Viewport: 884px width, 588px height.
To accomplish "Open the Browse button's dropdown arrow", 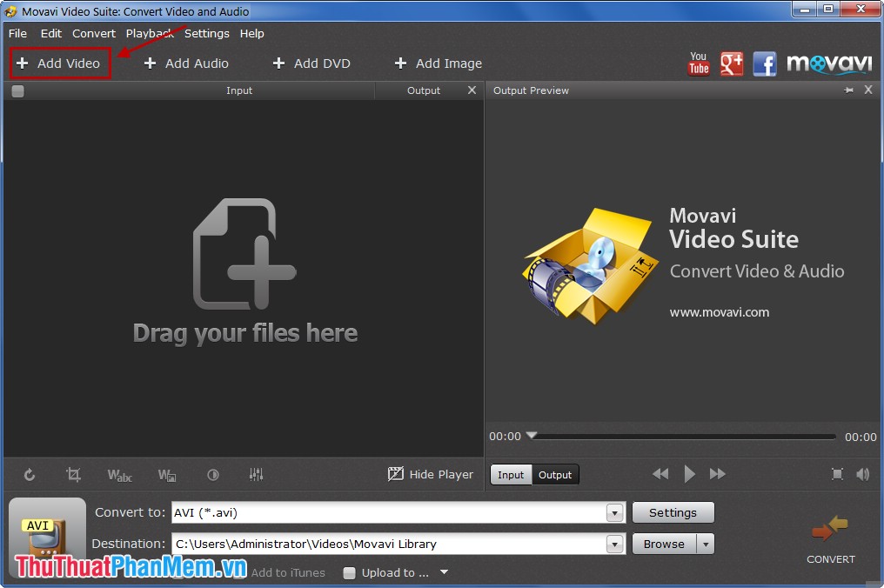I will 706,544.
